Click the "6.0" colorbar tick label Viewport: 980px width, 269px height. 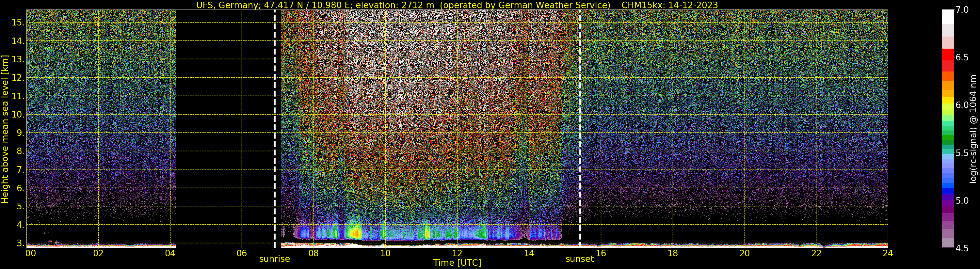pyautogui.click(x=962, y=105)
